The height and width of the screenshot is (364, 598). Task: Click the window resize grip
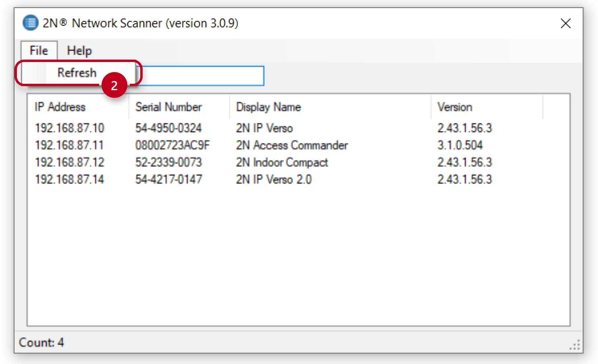[x=575, y=345]
